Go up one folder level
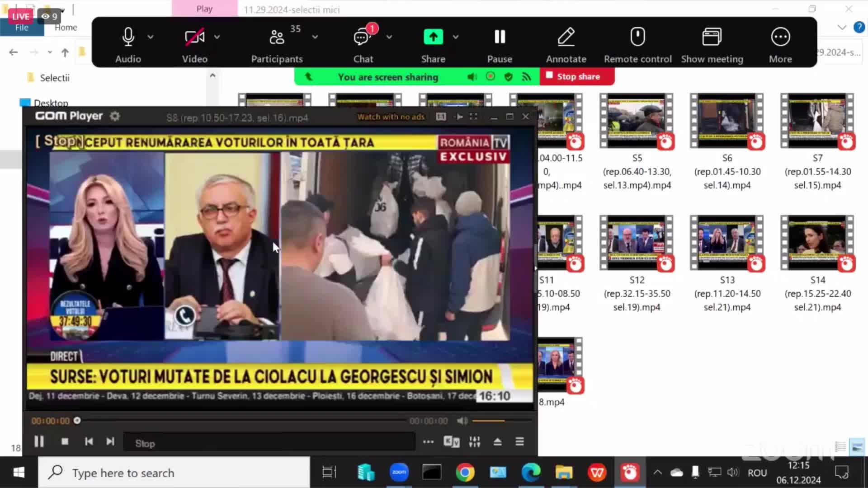Image resolution: width=868 pixels, height=488 pixels. coord(65,52)
